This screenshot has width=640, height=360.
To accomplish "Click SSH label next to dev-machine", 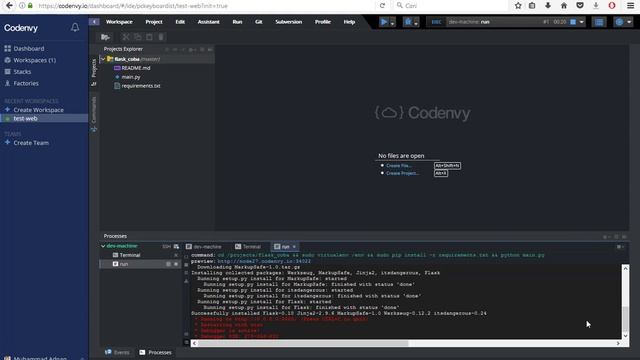I will 167,247.
